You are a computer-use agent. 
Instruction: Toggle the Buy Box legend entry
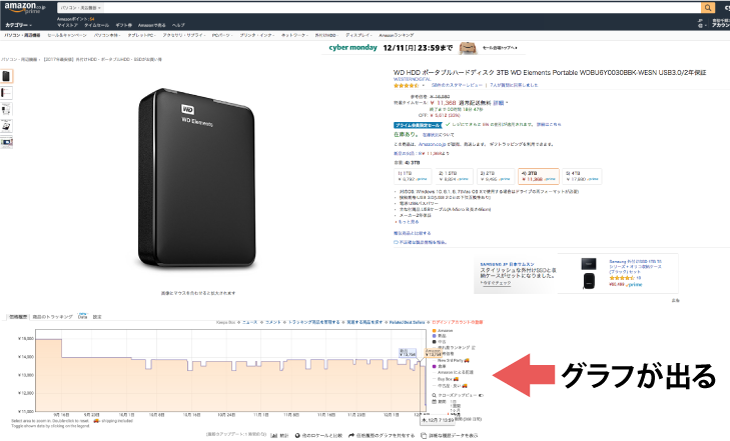[x=448, y=379]
